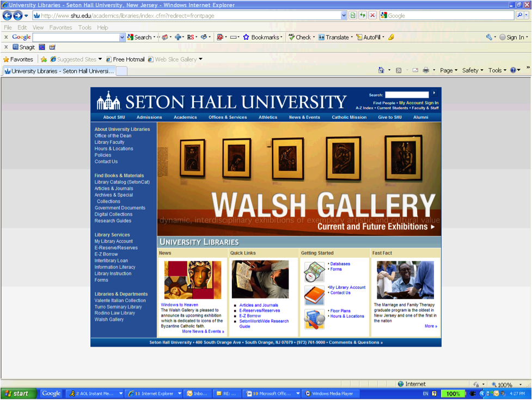Click the orange book icon in Getting Started
Image resolution: width=532 pixels, height=400 pixels.
pyautogui.click(x=314, y=295)
